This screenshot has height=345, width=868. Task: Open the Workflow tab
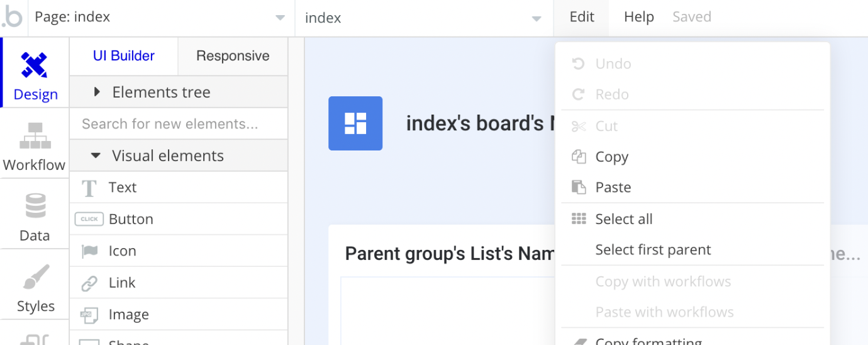tap(35, 144)
